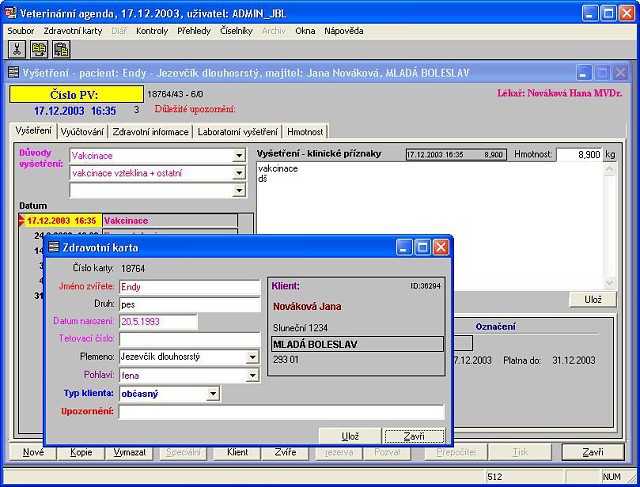The height and width of the screenshot is (487, 640).
Task: Click the down arrow of symptoms scrollbar
Action: [x=609, y=282]
